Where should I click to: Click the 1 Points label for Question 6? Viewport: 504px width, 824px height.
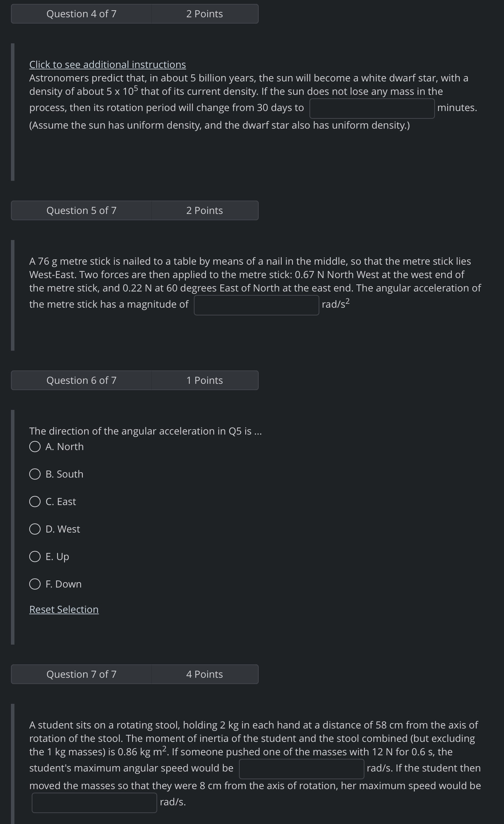204,380
